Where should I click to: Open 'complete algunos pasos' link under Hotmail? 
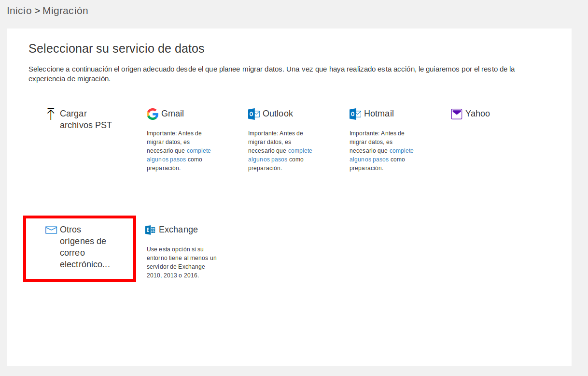381,155
